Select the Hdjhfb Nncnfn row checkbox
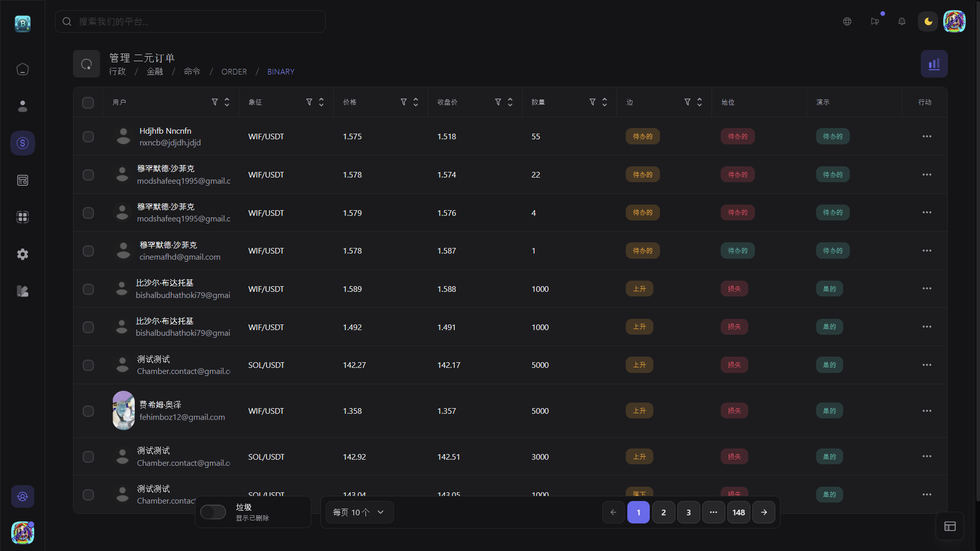This screenshot has width=980, height=551. tap(88, 137)
